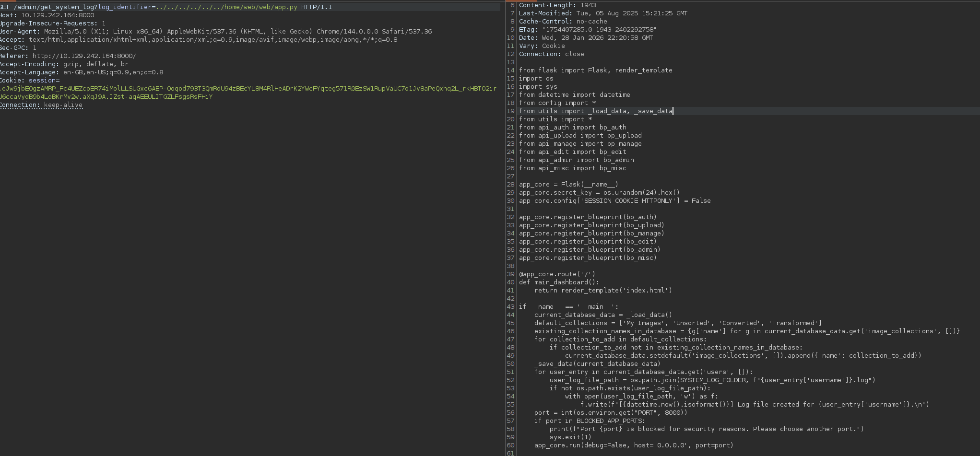The image size is (980, 456).
Task: Click the Accept-Encoding header line
Action: (64, 64)
